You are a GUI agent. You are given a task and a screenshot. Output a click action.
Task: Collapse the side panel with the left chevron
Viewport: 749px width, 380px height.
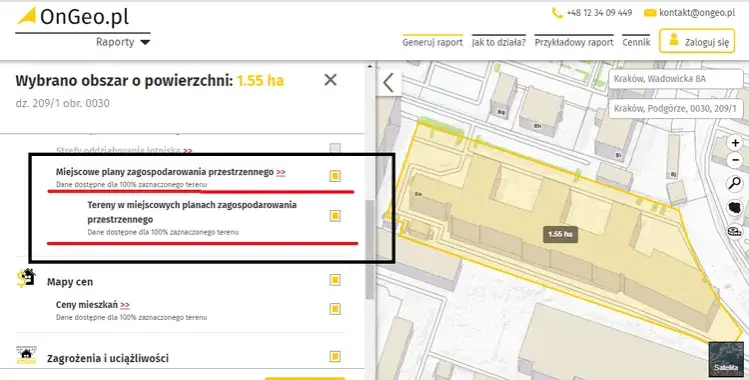388,83
